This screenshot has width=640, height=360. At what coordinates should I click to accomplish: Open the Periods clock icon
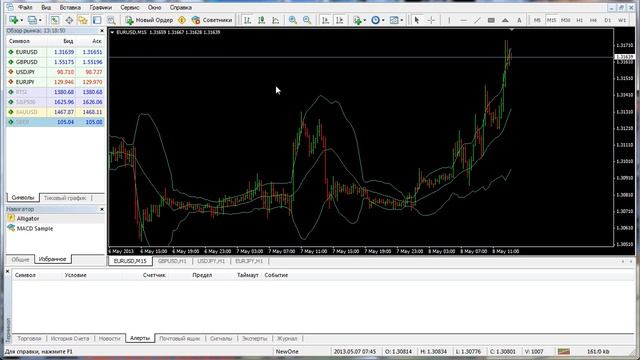[x=376, y=20]
